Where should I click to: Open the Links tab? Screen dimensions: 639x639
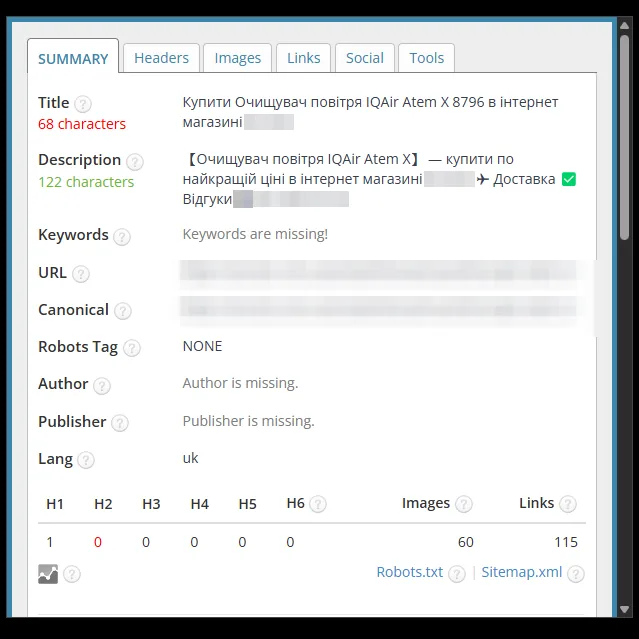coord(304,58)
